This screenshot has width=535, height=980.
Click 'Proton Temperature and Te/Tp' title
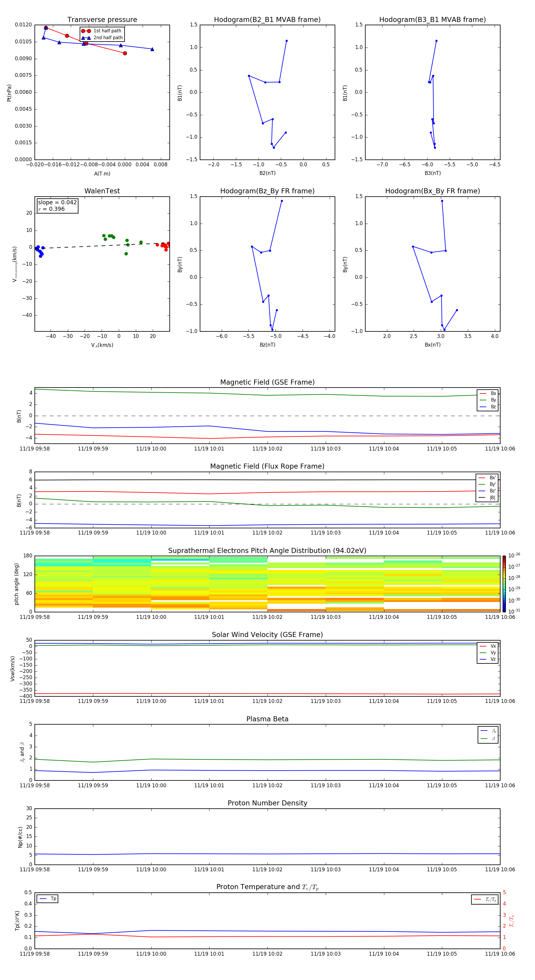267,887
